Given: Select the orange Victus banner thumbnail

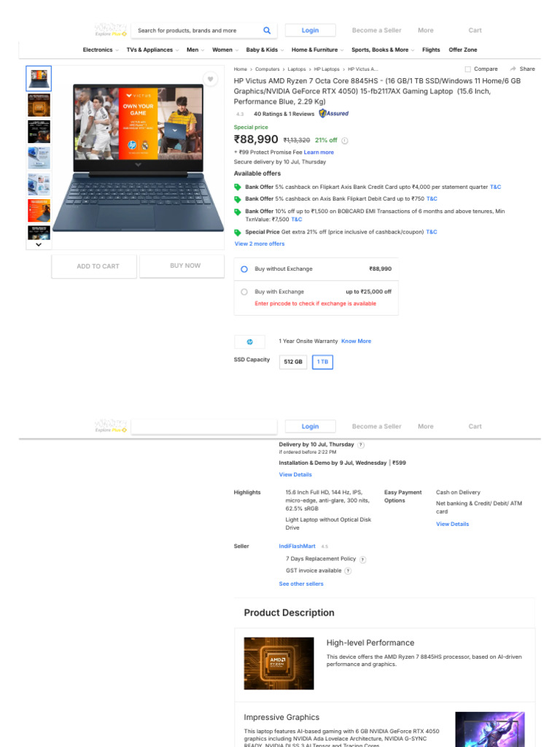Looking at the screenshot, I should point(39,211).
